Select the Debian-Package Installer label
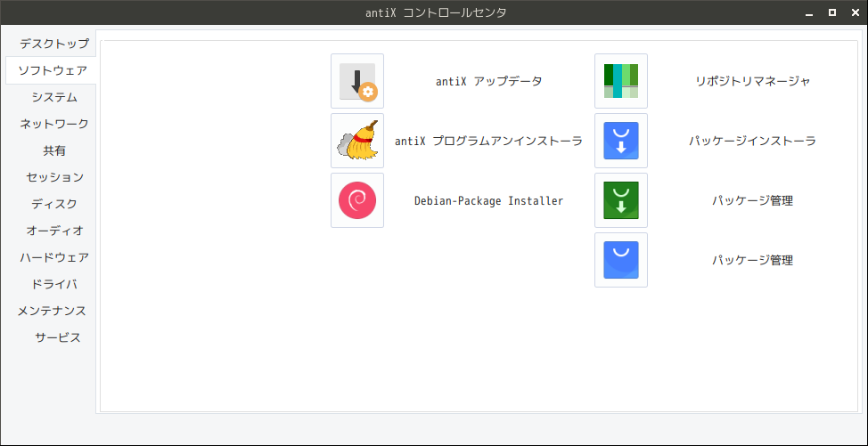Image resolution: width=868 pixels, height=446 pixels. [488, 200]
